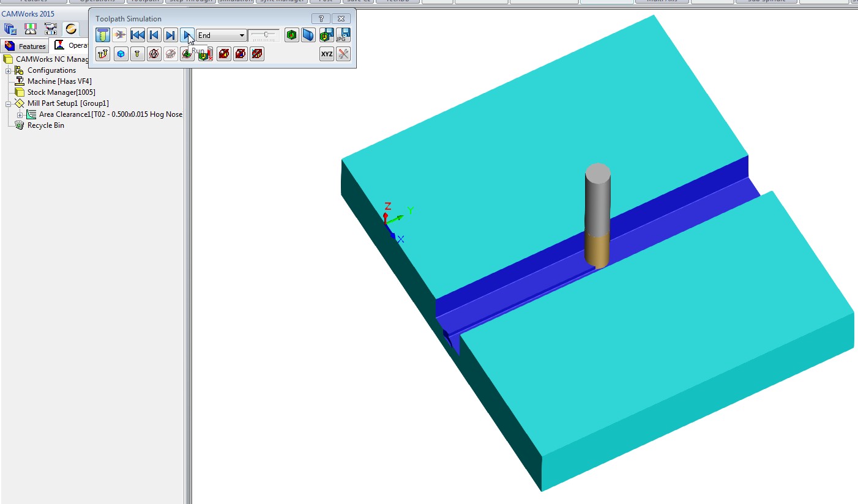Expand the Configurations tree node
The width and height of the screenshot is (858, 504).
(x=9, y=70)
